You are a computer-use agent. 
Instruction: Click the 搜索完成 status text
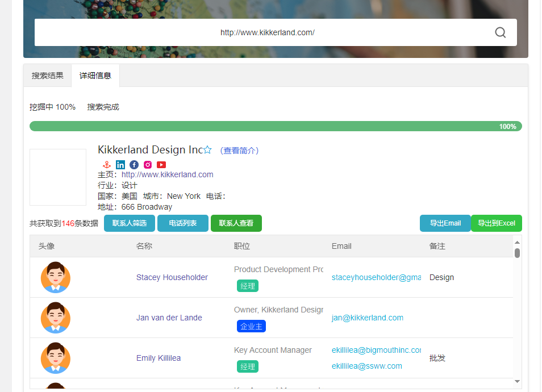click(103, 107)
